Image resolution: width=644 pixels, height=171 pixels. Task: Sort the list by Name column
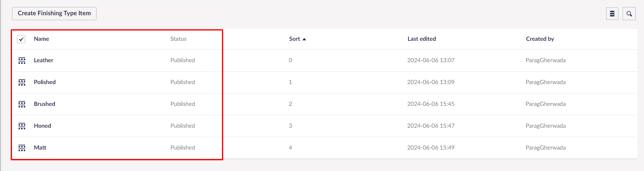pyautogui.click(x=41, y=39)
